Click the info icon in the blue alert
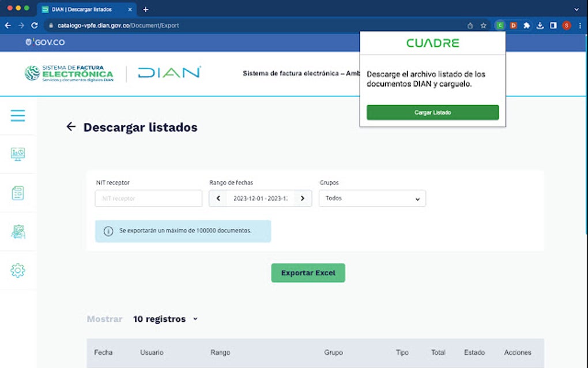The height and width of the screenshot is (368, 588). click(x=108, y=231)
